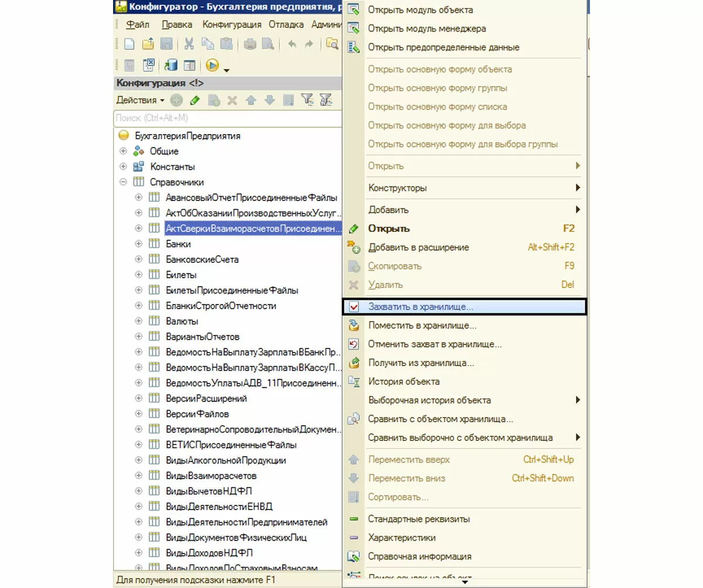Choose Поместить в хранилище menu item
This screenshot has width=703, height=588.
pyautogui.click(x=465, y=325)
